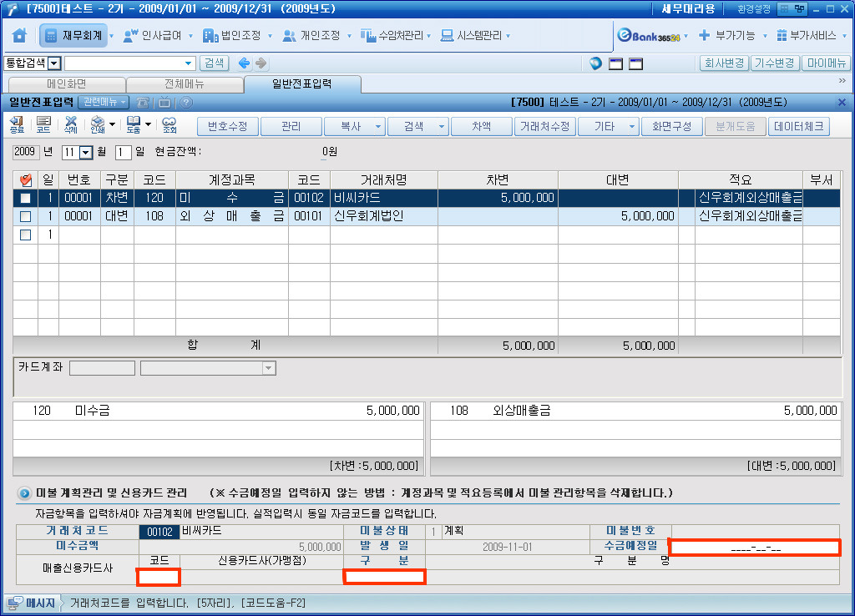Click the round icon beside 미불 계획관리
The height and width of the screenshot is (616, 855).
point(24,493)
